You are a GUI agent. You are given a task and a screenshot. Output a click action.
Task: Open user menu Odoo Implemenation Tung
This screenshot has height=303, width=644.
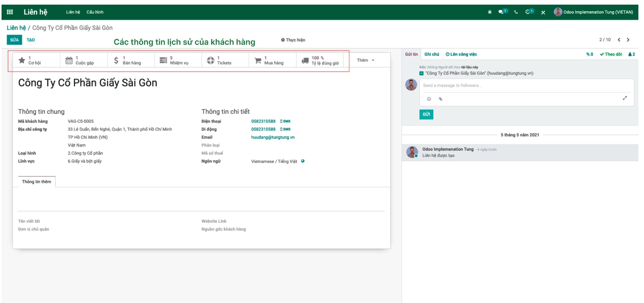593,12
